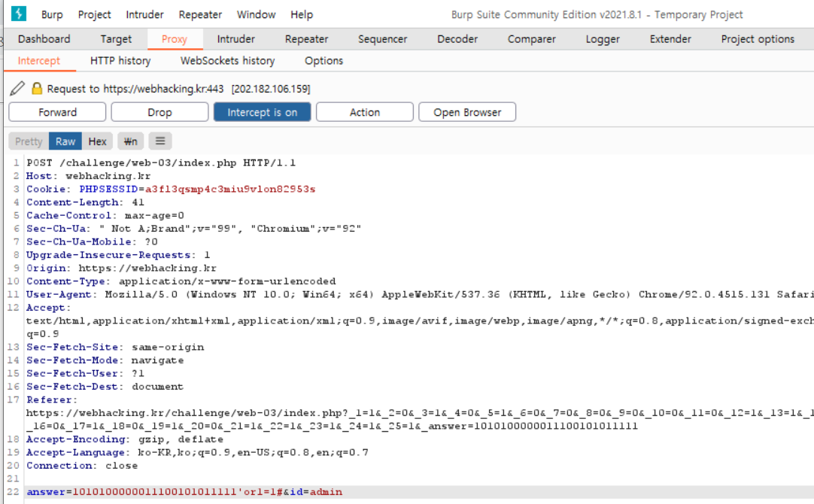The width and height of the screenshot is (814, 504).
Task: Switch to the Repeater tool tab
Action: point(306,39)
